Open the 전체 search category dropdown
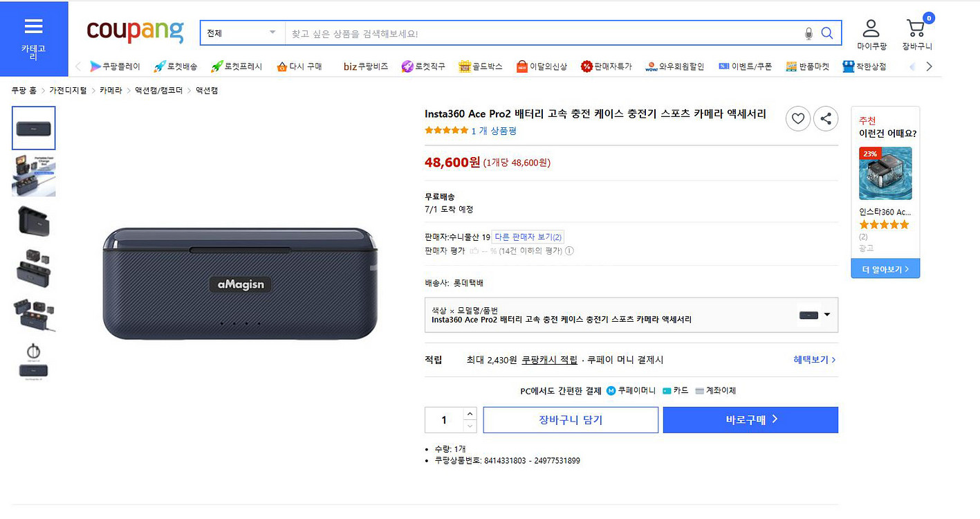980x519 pixels. (242, 33)
